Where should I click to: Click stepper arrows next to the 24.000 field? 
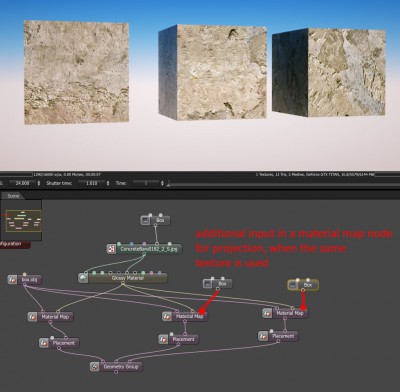(39, 183)
